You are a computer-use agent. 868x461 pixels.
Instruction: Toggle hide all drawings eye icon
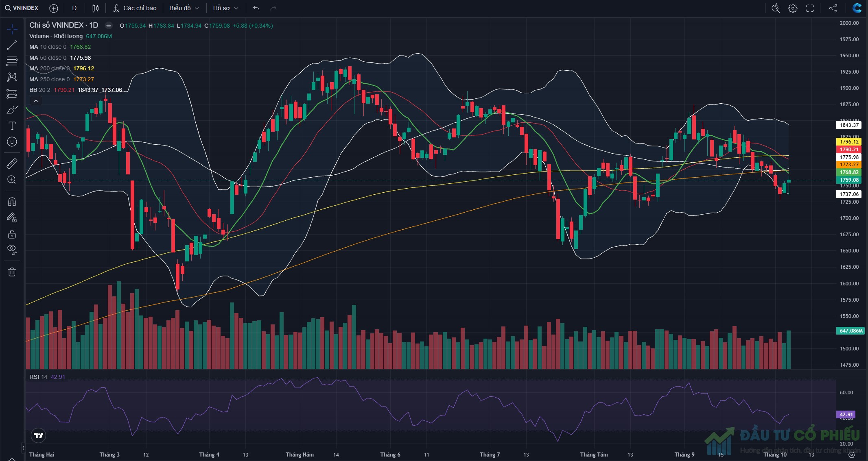(12, 250)
